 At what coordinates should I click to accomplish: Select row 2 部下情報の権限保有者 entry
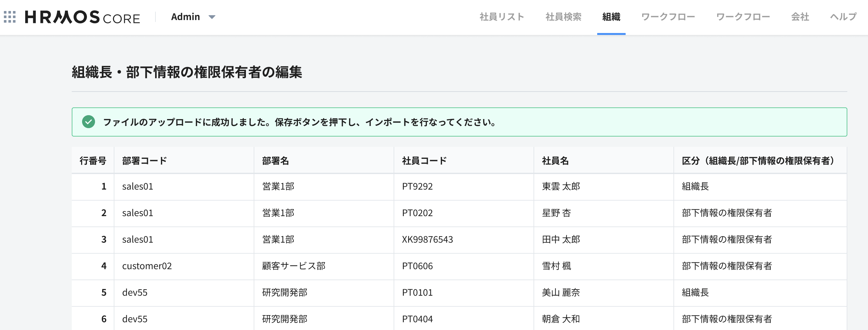[x=726, y=213]
